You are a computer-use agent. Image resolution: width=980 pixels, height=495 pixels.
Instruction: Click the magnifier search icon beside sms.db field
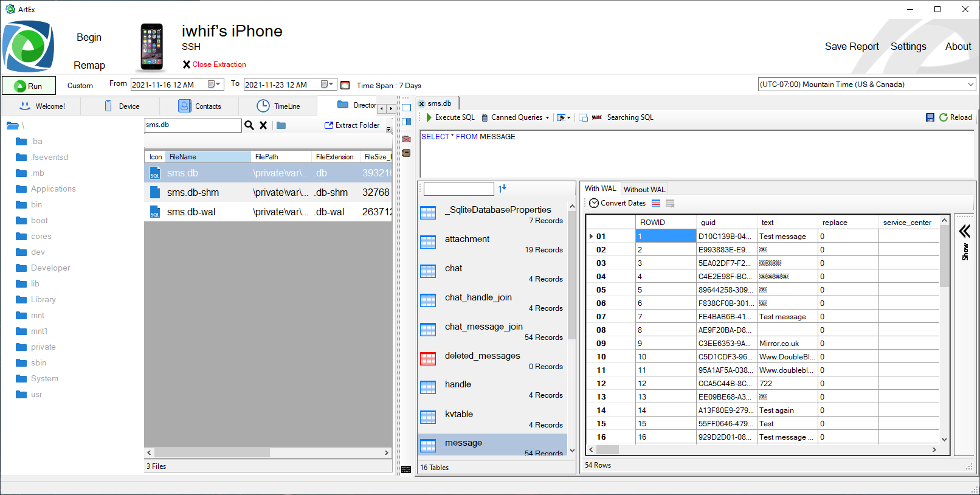(x=249, y=125)
